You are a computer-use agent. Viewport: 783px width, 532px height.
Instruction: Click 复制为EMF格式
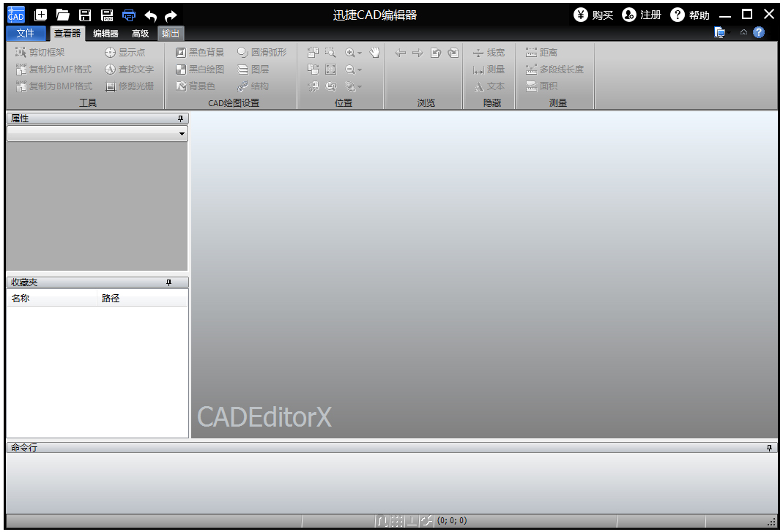tap(53, 70)
